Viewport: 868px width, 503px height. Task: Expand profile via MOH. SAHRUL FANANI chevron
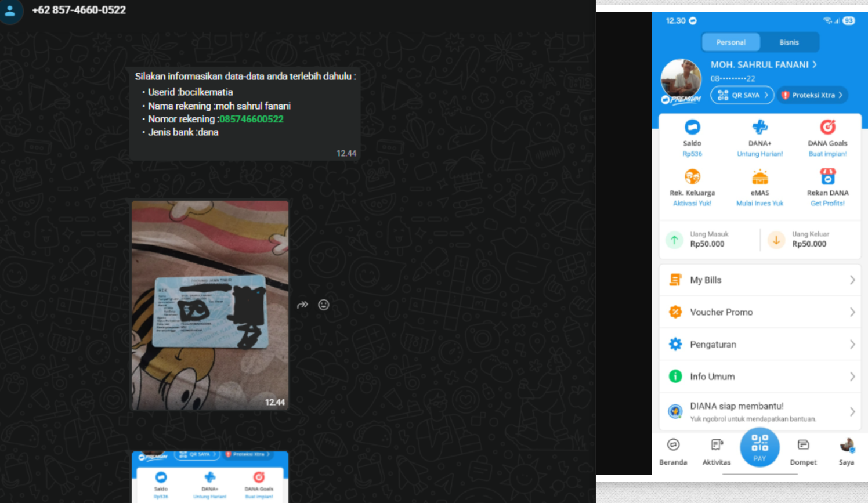(x=815, y=64)
